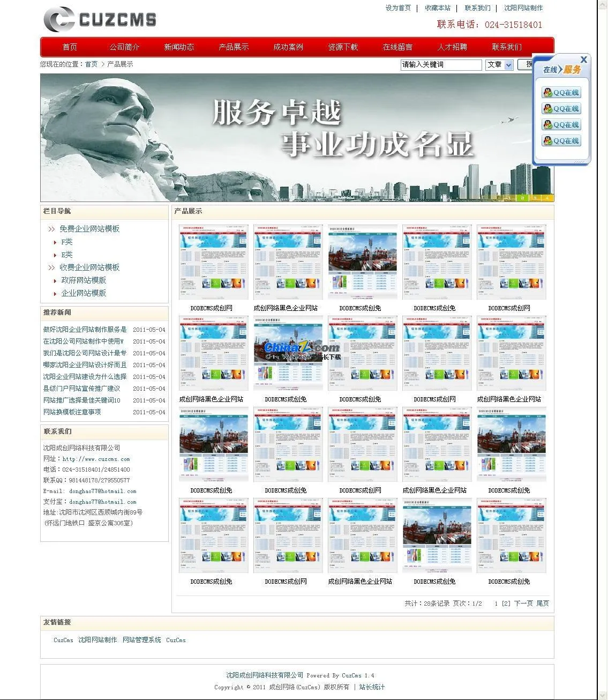Click the thumbnail under the ChinaZ.com watermark

288,353
